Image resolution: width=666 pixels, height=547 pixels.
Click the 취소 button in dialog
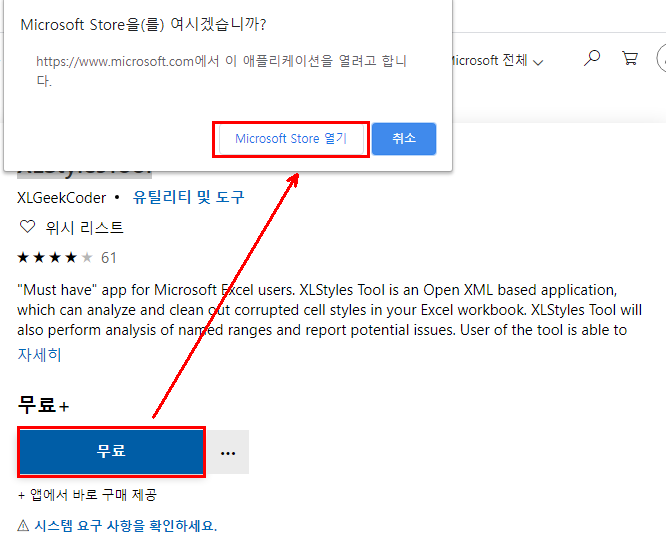404,139
